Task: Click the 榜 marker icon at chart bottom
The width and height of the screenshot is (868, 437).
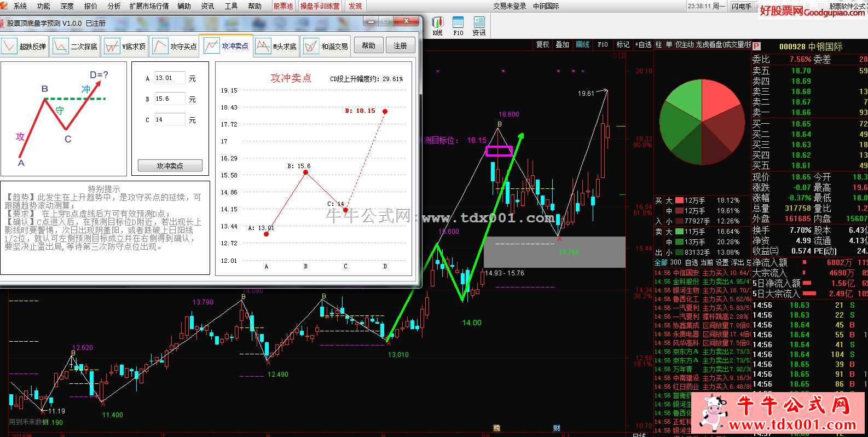Action: coord(496,428)
